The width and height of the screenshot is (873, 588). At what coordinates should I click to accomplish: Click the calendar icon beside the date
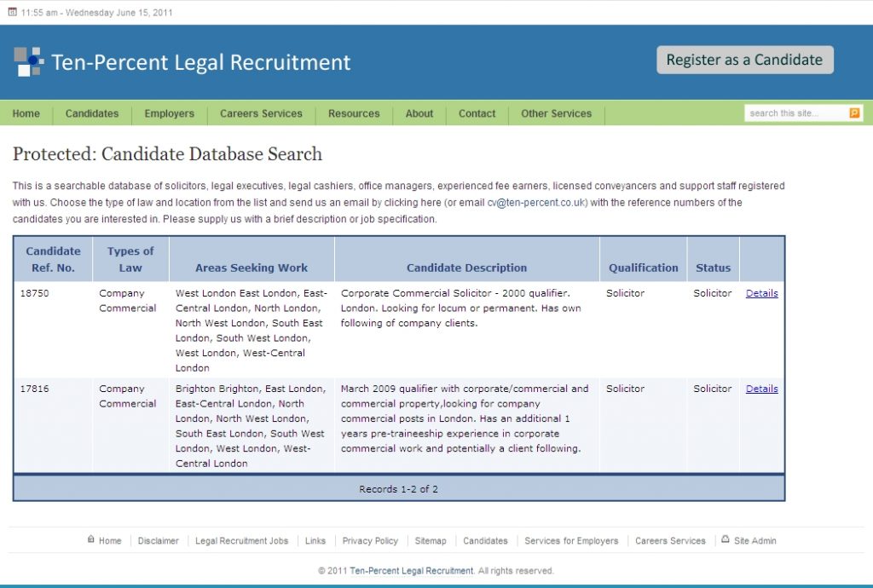[x=12, y=12]
